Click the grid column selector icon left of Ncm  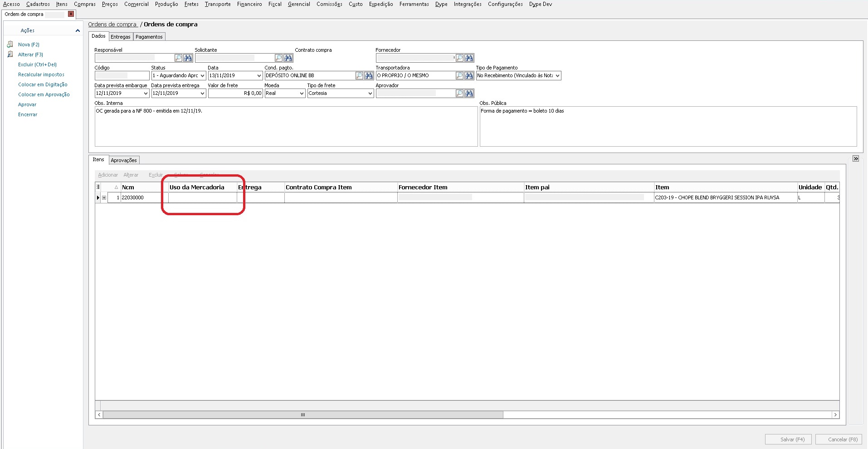(x=98, y=187)
